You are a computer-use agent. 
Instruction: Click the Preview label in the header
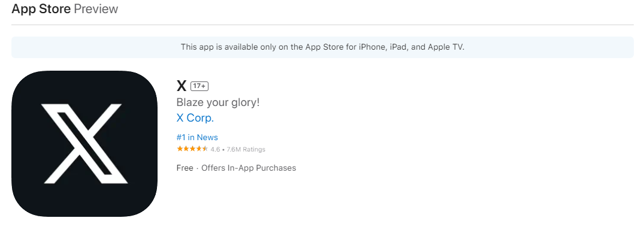pyautogui.click(x=96, y=8)
